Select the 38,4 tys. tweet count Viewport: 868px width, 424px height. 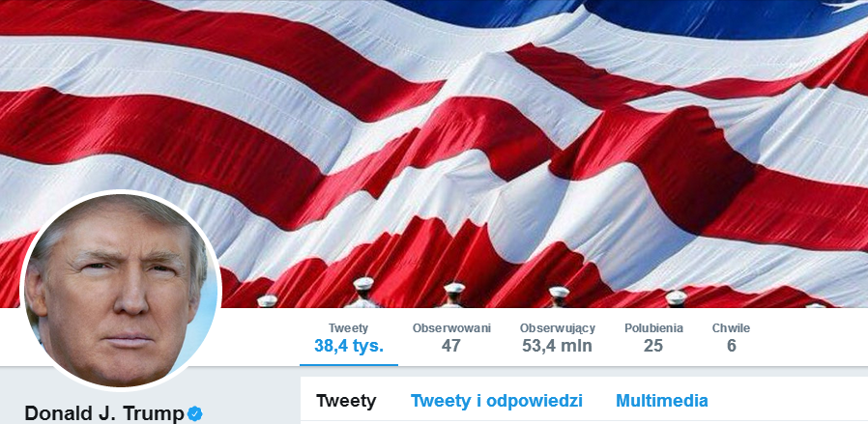(349, 346)
